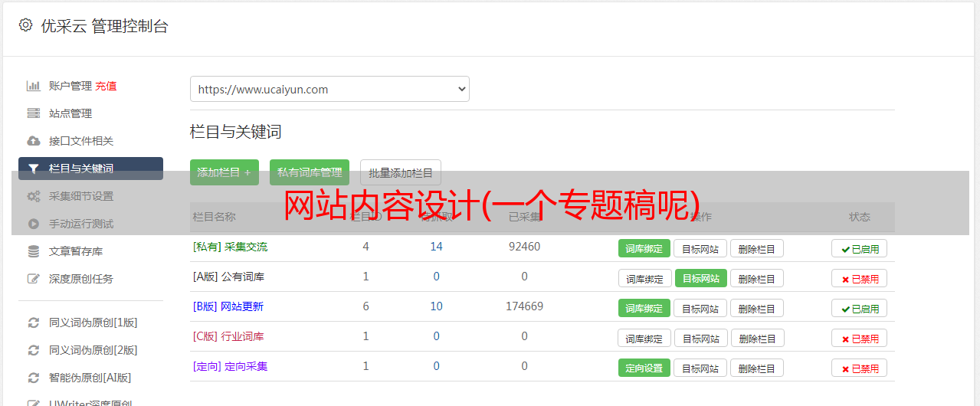The width and height of the screenshot is (980, 406).
Task: Click the 状态 column header
Action: tap(860, 217)
